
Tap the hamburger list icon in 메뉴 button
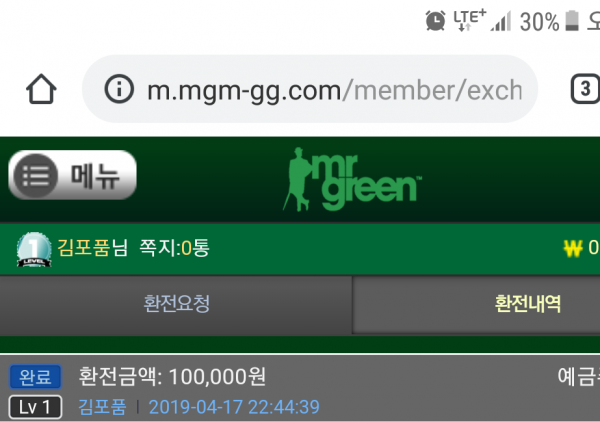pyautogui.click(x=36, y=176)
